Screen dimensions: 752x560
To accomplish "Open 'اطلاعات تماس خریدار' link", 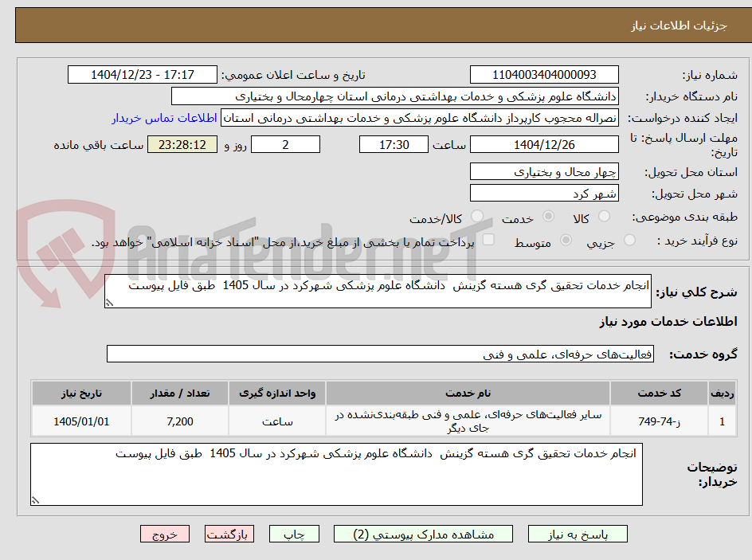I will pos(164,118).
